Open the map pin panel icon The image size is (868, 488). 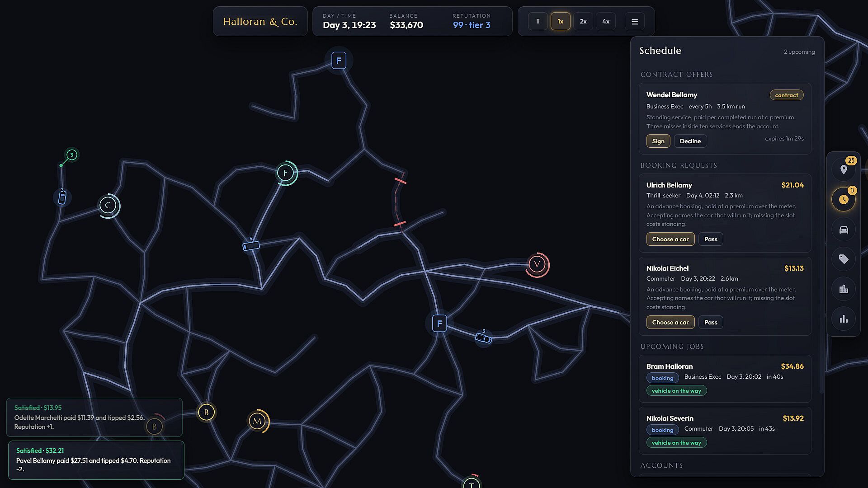pyautogui.click(x=844, y=170)
